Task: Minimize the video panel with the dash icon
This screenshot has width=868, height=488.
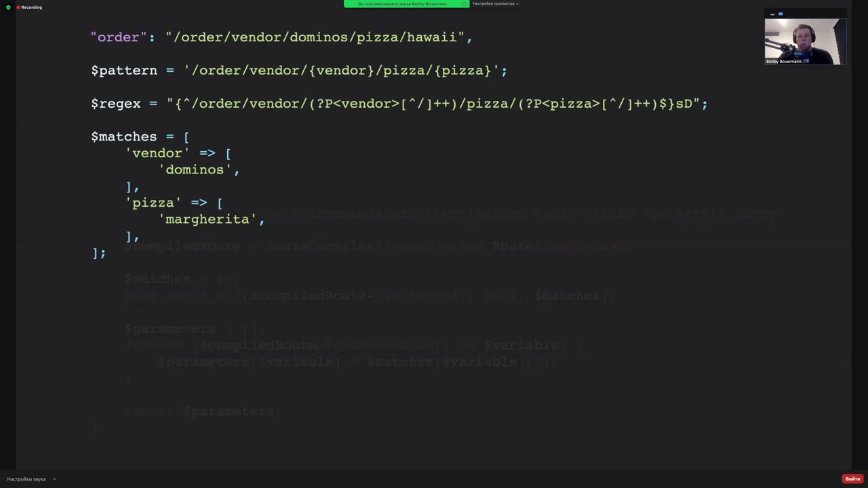Action: (x=772, y=14)
